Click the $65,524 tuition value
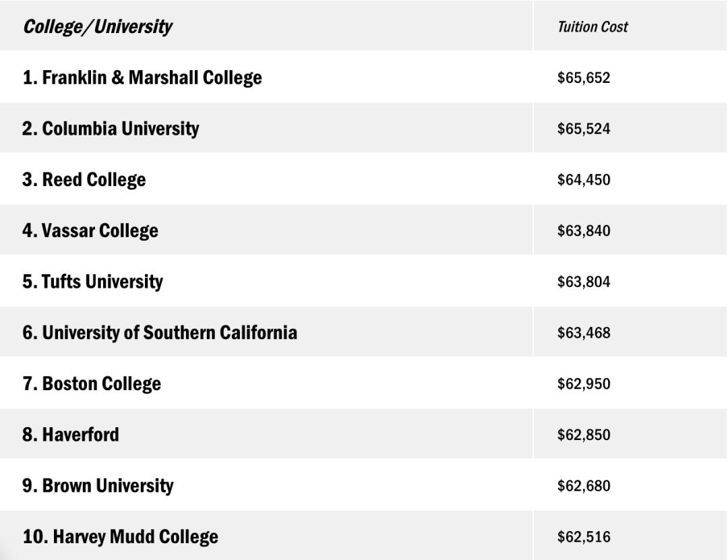The width and height of the screenshot is (728, 560). pyautogui.click(x=584, y=129)
